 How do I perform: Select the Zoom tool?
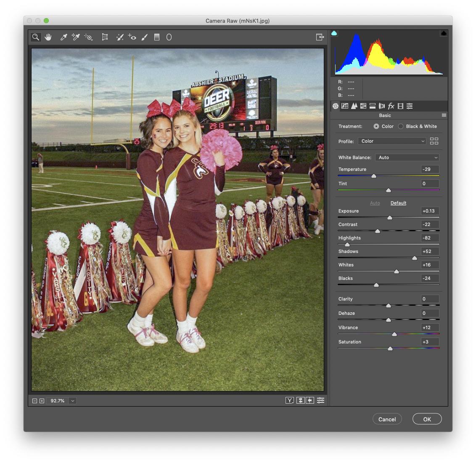point(36,37)
